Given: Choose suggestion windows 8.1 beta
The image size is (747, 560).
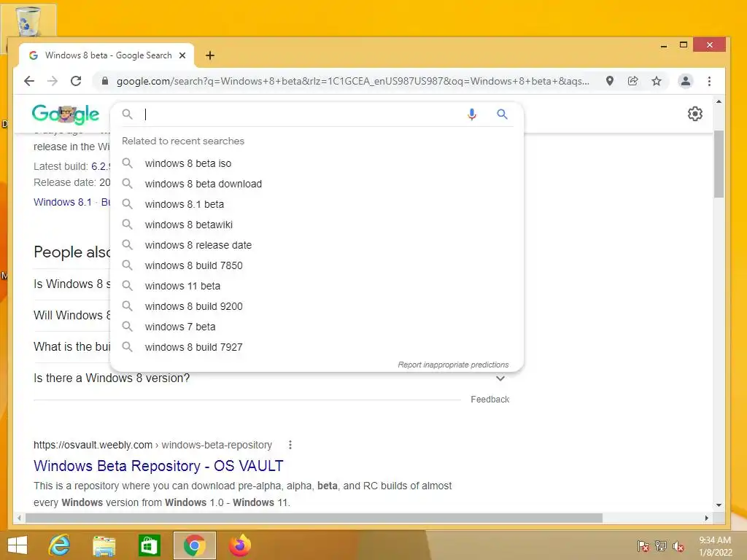Looking at the screenshot, I should pyautogui.click(x=317, y=204).
